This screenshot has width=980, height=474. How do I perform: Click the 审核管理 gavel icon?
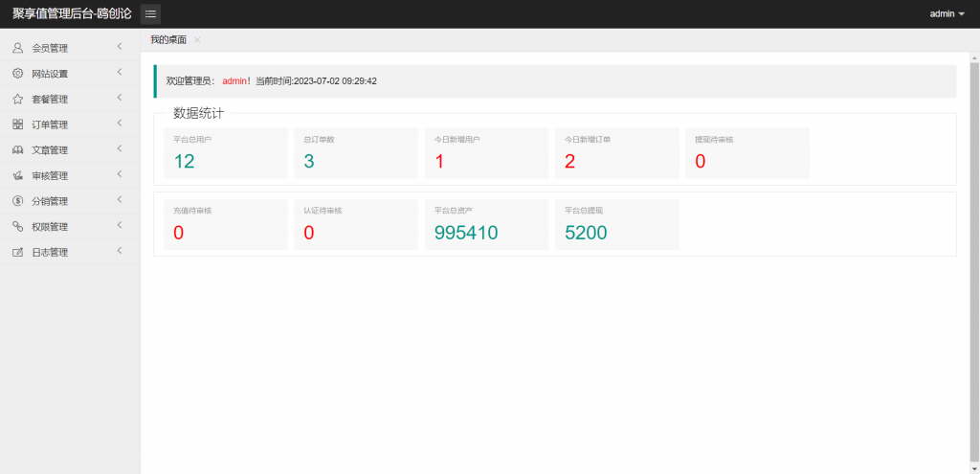pos(18,176)
